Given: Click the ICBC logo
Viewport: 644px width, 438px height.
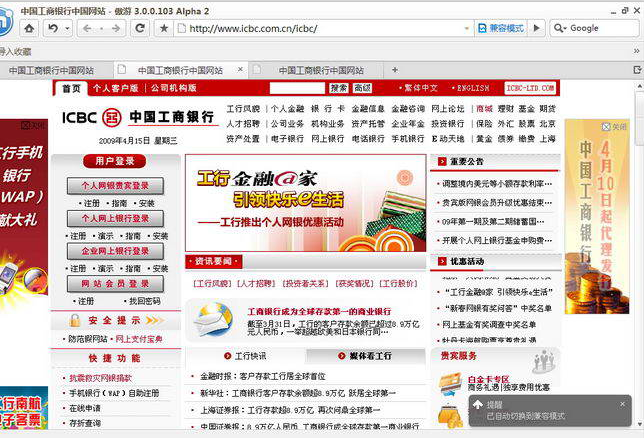Looking at the screenshot, I should tap(139, 118).
